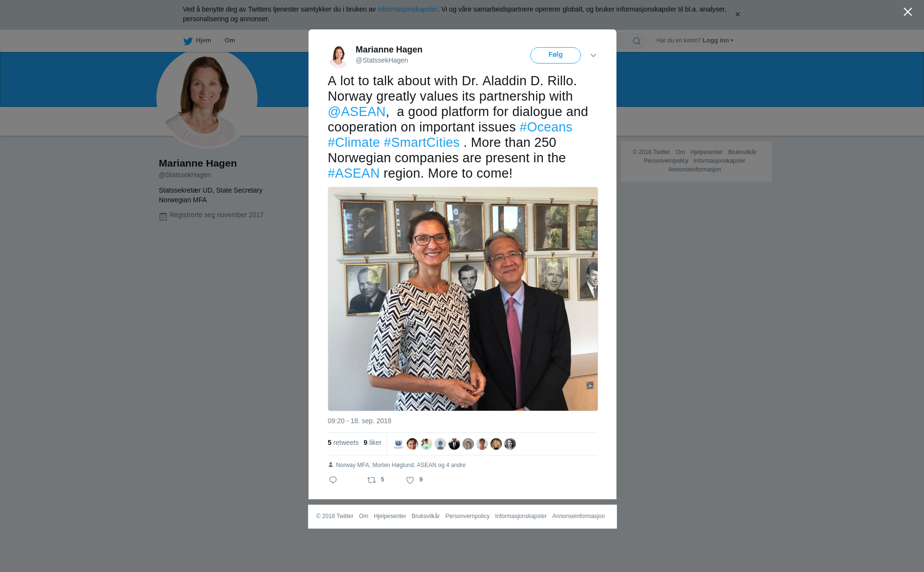
Task: Open the @ASEAN mention link
Action: point(357,112)
